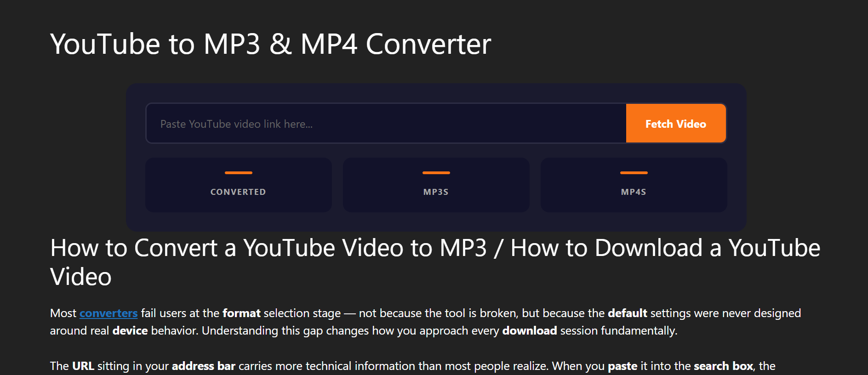Select the CONVERTED stats card

(x=238, y=185)
